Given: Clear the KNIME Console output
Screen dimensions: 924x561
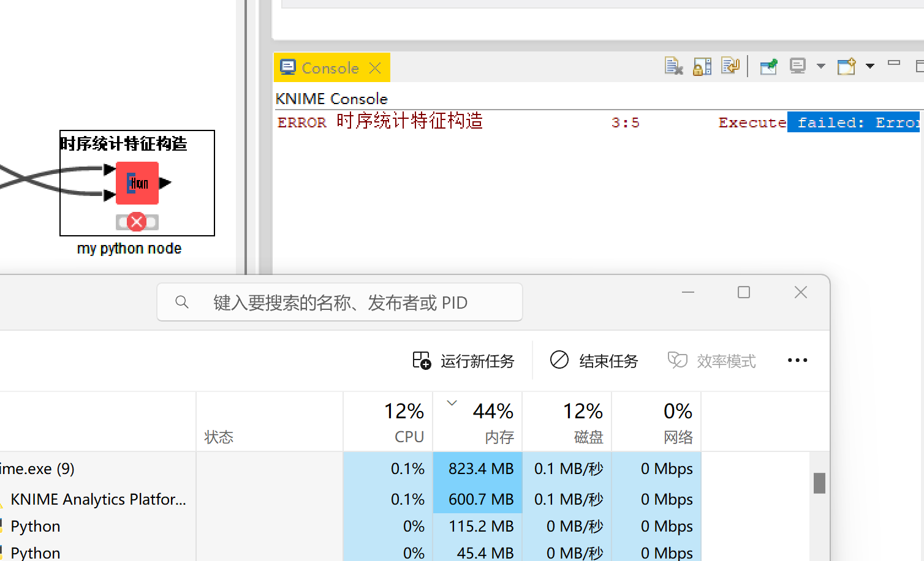Looking at the screenshot, I should click(673, 66).
